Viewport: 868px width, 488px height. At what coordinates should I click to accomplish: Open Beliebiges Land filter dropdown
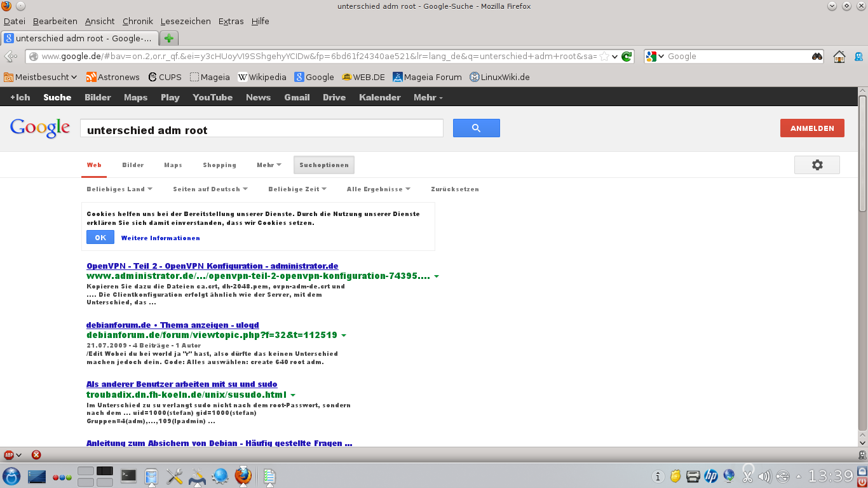click(x=119, y=189)
